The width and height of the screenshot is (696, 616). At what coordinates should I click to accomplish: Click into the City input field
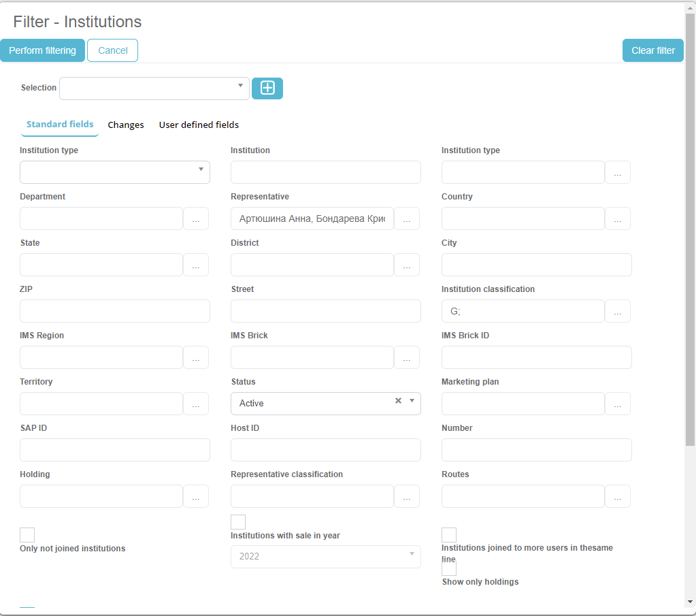pos(536,265)
